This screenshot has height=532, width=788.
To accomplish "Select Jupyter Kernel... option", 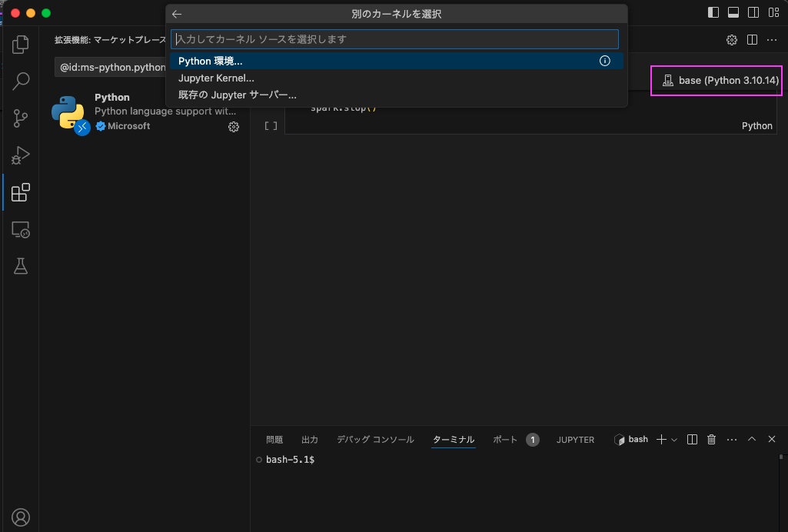I will coord(397,78).
